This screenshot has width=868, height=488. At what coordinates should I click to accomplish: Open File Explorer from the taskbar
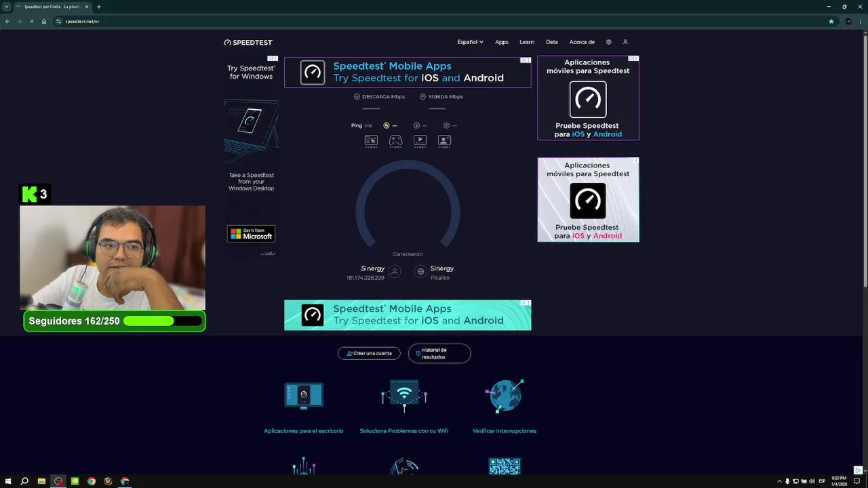point(41,481)
